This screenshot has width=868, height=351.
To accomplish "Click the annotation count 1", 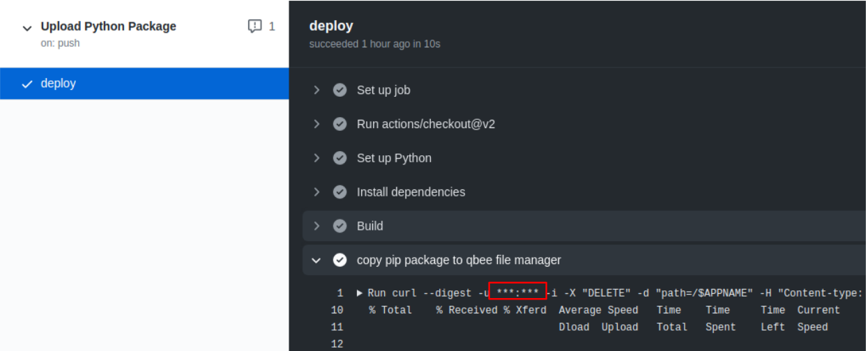I will (272, 26).
